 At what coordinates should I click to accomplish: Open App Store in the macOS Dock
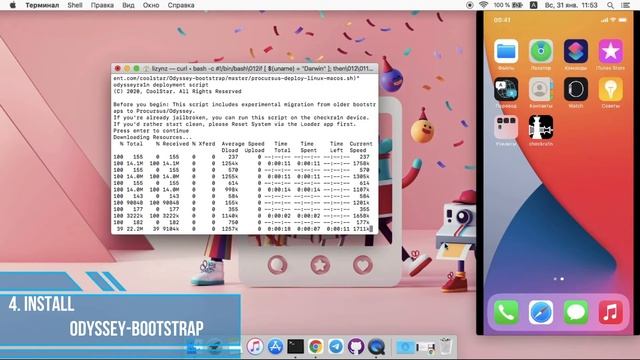pos(275,347)
